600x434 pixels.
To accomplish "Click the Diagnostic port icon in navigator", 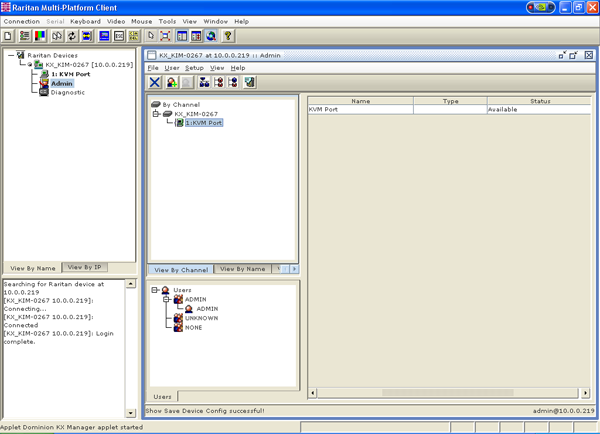I will tap(44, 92).
